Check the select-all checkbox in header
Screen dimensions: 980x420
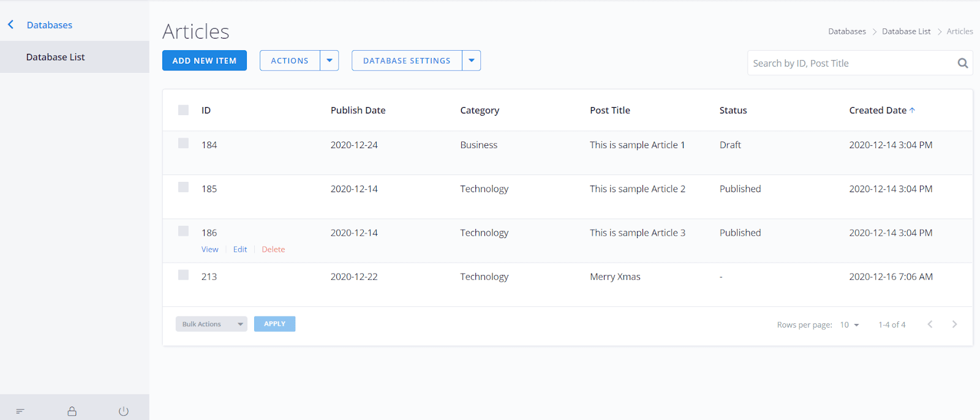point(183,110)
